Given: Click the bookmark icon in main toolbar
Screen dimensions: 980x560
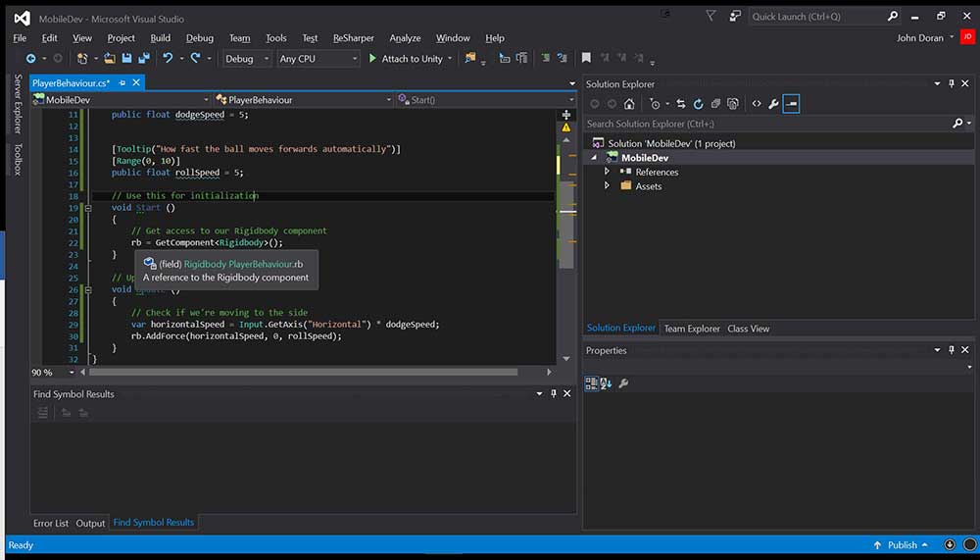Looking at the screenshot, I should [586, 59].
